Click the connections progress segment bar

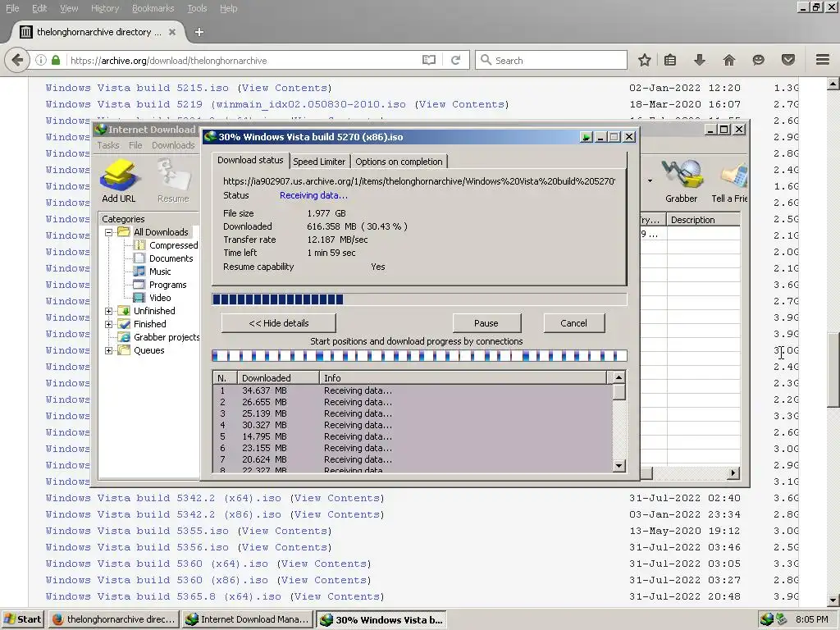[x=419, y=356]
